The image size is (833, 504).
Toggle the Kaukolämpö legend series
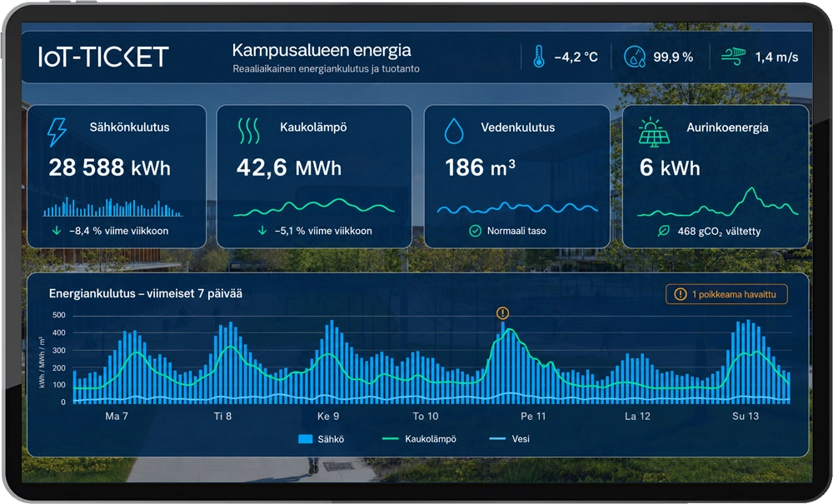tap(419, 439)
